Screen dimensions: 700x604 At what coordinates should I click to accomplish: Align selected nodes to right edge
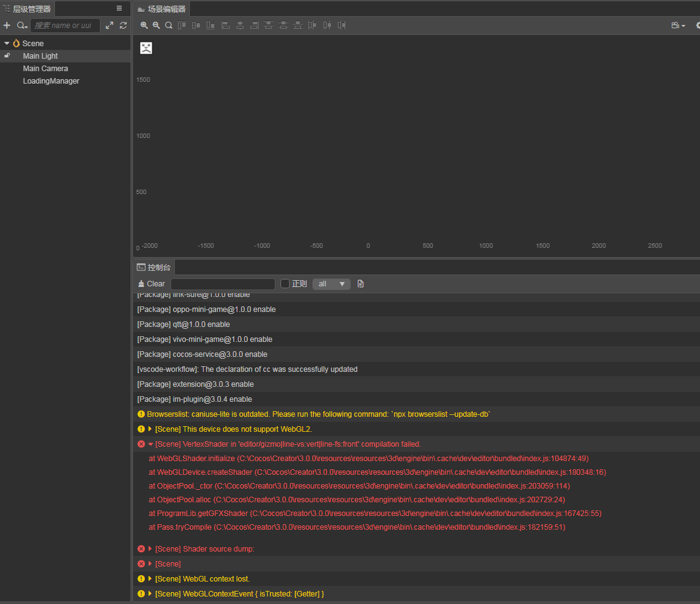pos(255,26)
